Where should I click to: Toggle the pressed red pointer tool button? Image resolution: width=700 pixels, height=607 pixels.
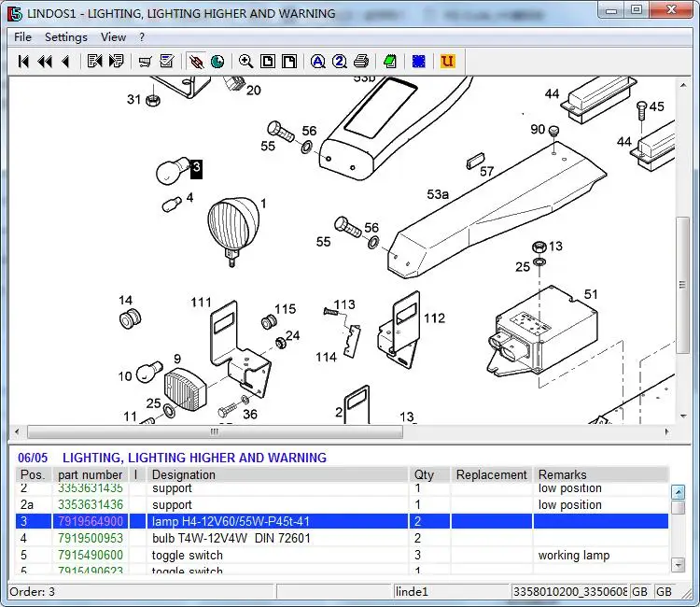196,62
